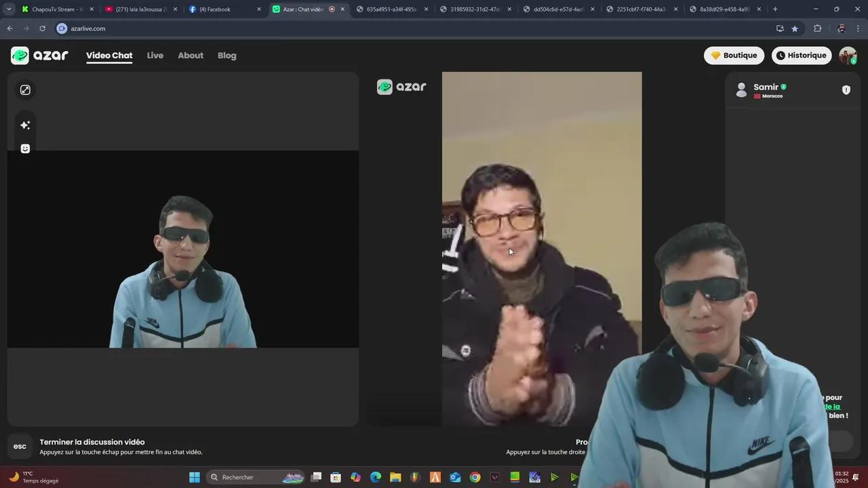Click Terminer la discussion vidéo
Viewport: 868px width, 488px height.
[92, 442]
